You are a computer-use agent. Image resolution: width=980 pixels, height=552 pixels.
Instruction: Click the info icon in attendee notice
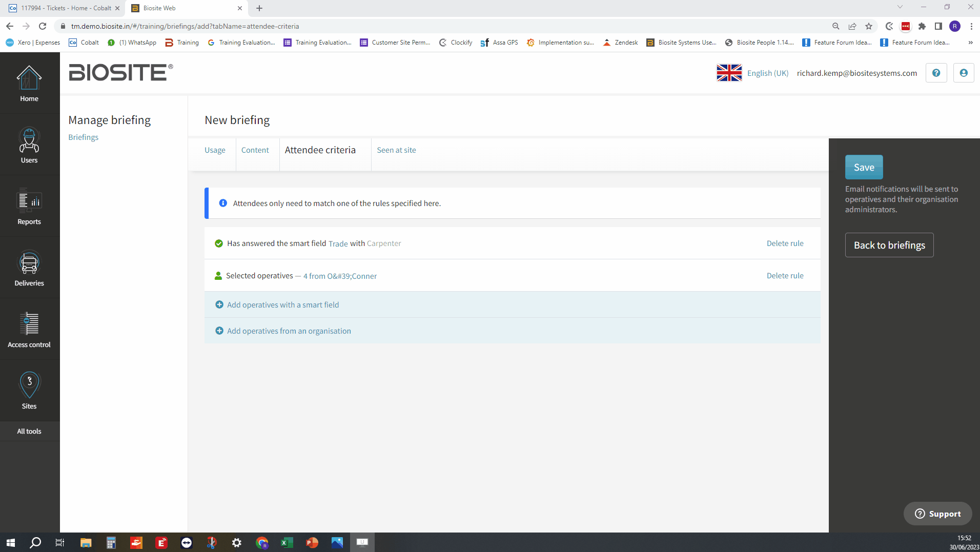[223, 203]
